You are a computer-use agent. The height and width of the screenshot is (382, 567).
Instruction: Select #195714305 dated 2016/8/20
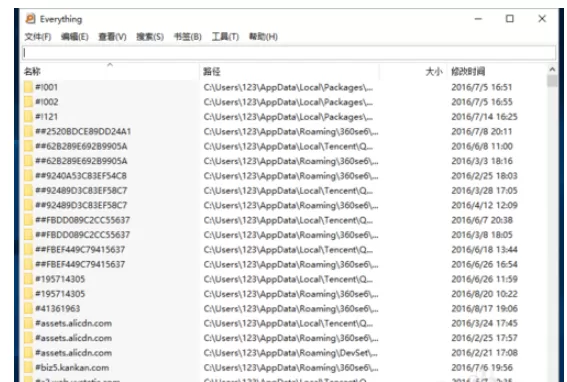pos(60,294)
